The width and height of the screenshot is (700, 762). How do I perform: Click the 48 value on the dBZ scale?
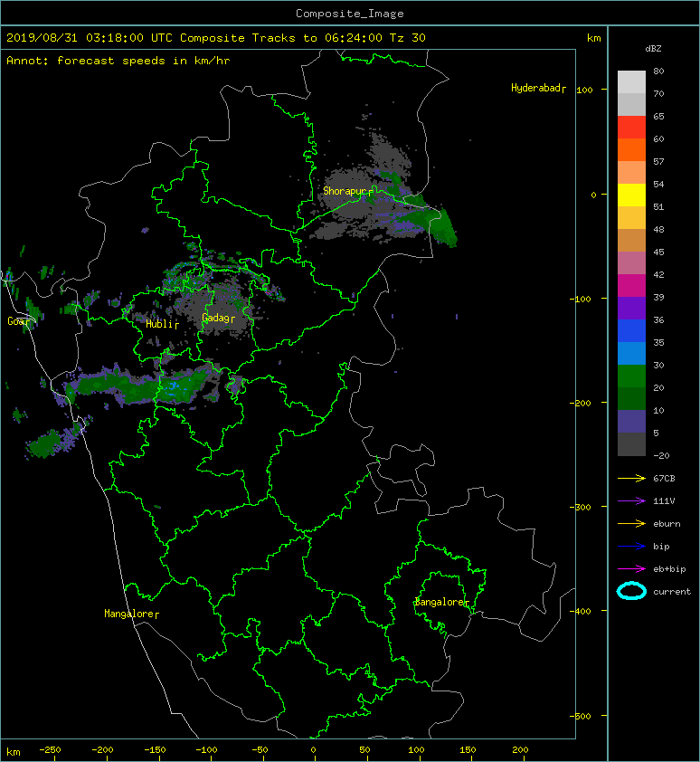(x=658, y=229)
